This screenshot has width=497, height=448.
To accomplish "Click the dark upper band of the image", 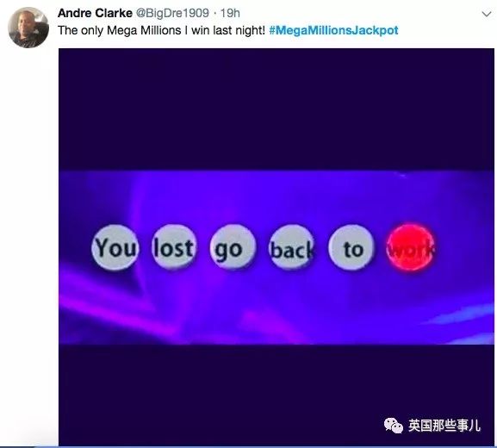I will [x=276, y=109].
